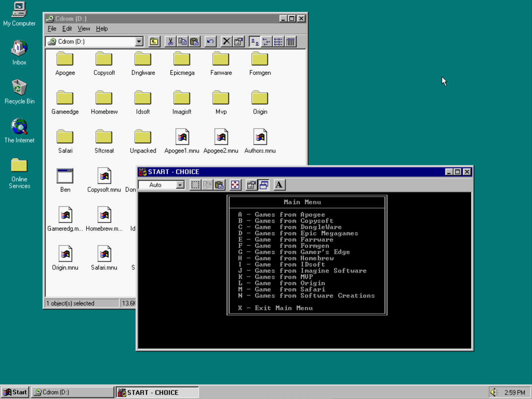Select the Copysoft.mnu file
This screenshot has height=399, width=532.
click(104, 180)
